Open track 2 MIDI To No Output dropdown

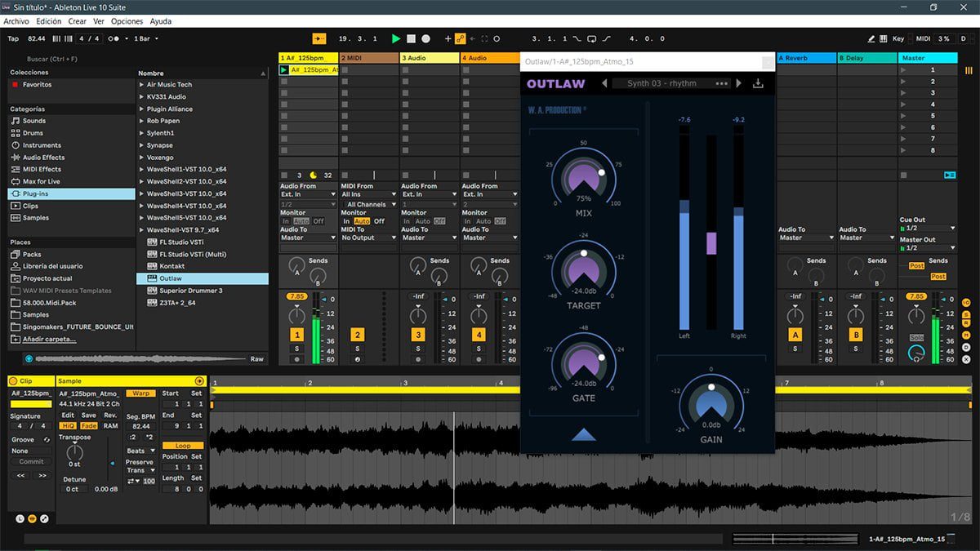368,238
